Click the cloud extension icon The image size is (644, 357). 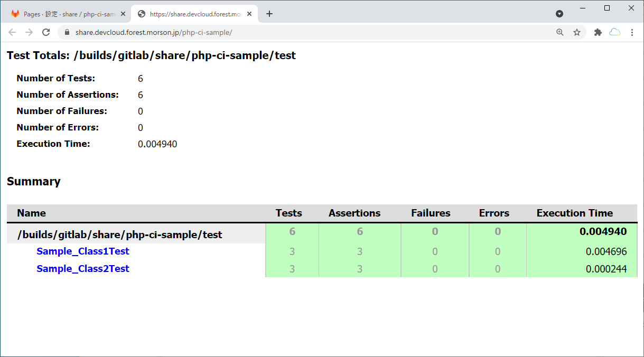(615, 32)
